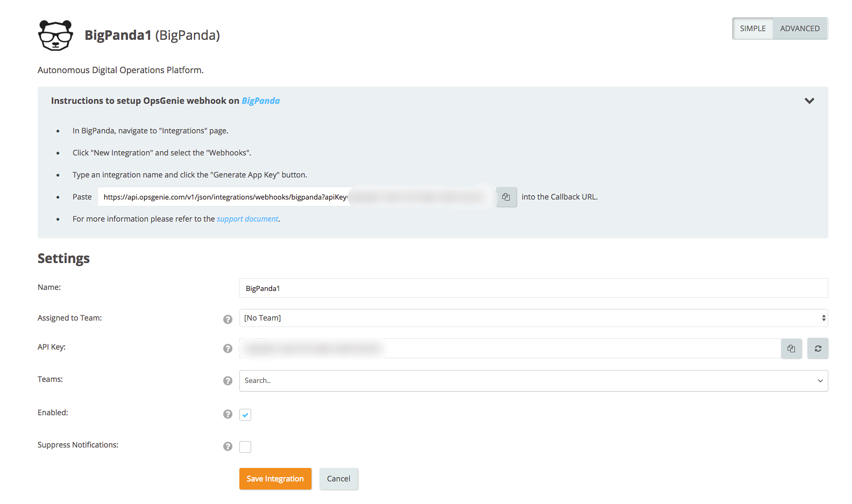Image resolution: width=852 pixels, height=504 pixels.
Task: Open help icon for Suppress Notifications
Action: pos(228,446)
